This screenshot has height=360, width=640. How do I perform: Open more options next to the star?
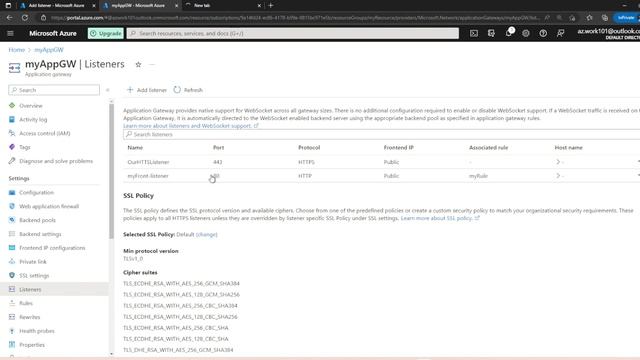152,64
